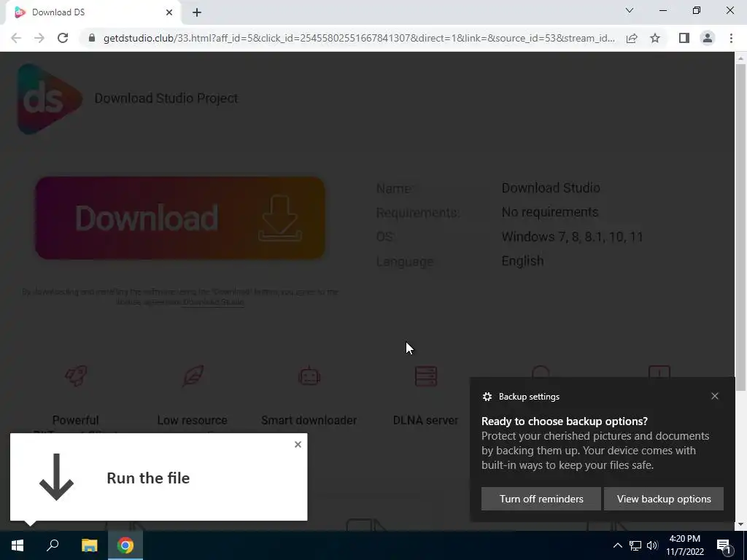View site information via lock icon
747x560 pixels.
[92, 38]
